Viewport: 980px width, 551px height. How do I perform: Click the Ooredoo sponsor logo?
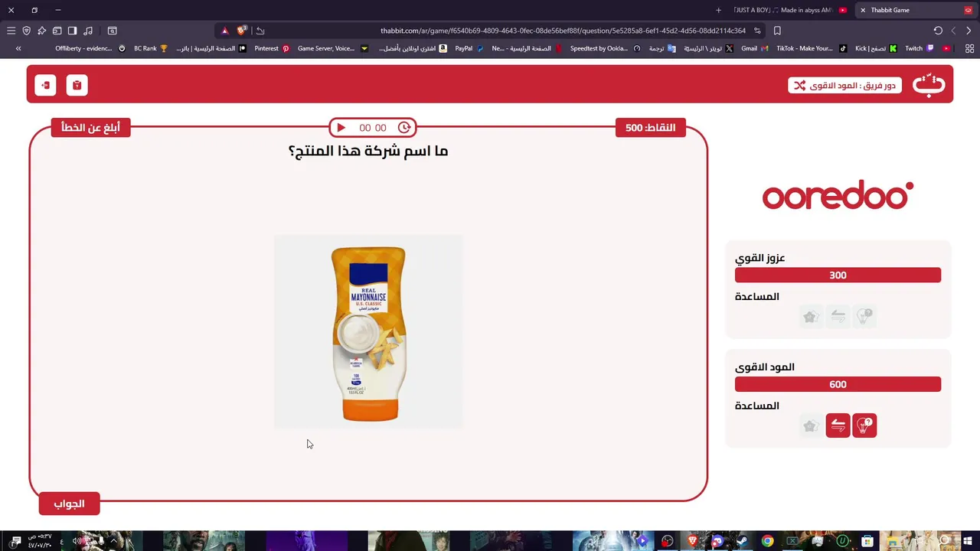point(838,196)
